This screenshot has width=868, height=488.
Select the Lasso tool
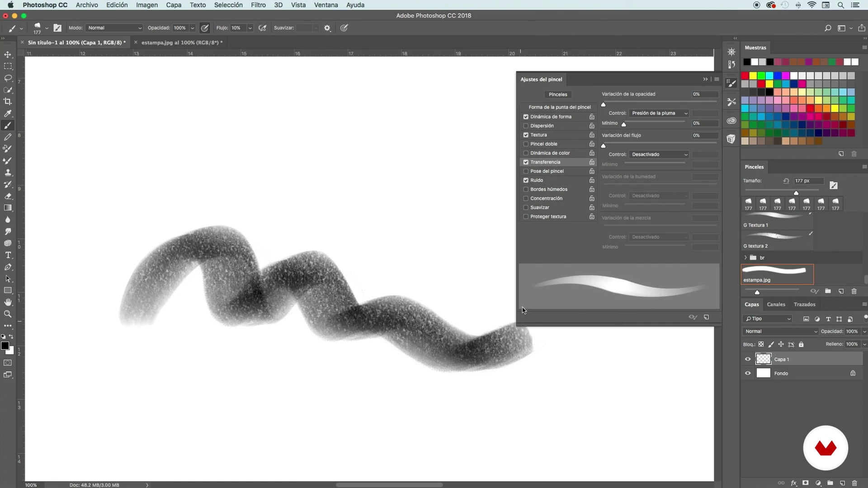tap(8, 78)
